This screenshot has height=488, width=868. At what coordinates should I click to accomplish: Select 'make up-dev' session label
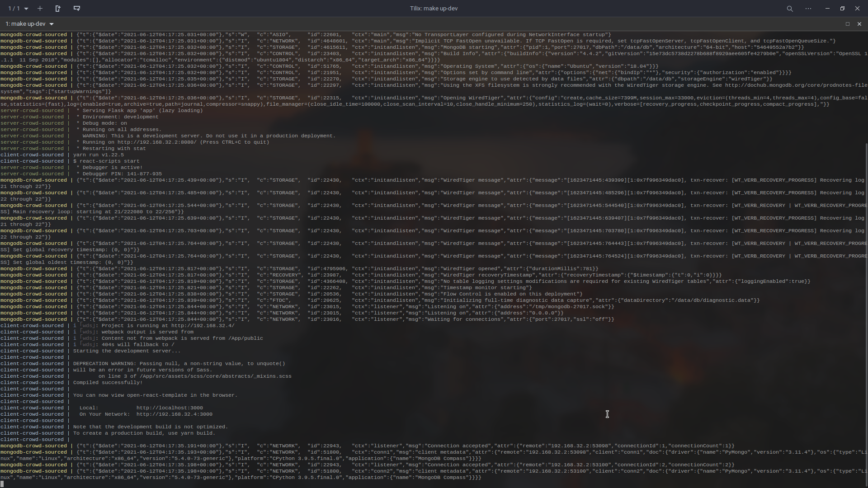(x=26, y=23)
